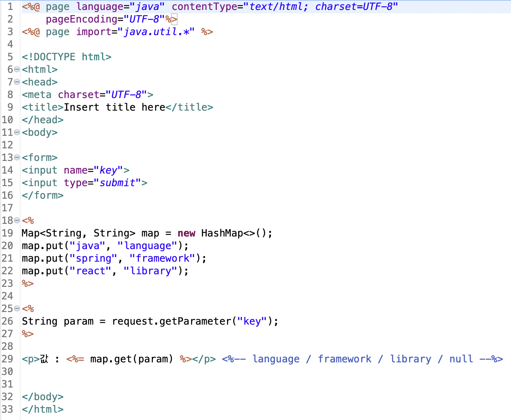Click 'map.get(param)' expression

pyautogui.click(x=132, y=359)
